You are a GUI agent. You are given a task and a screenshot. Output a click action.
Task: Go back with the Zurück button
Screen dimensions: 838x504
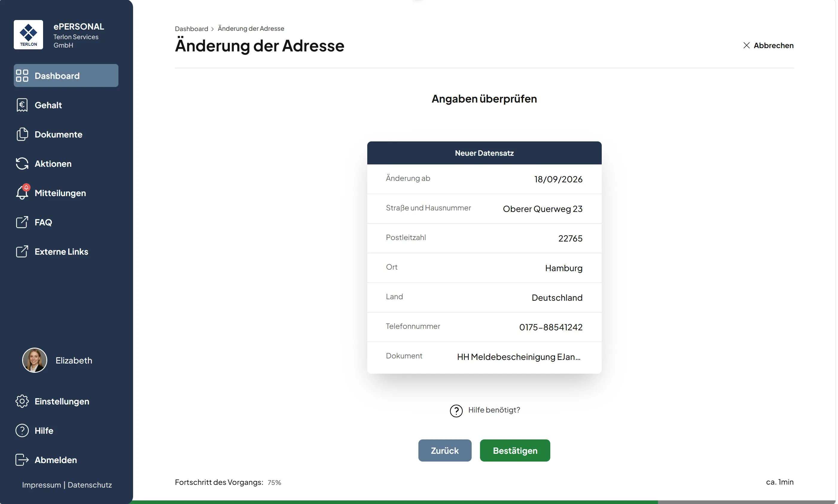point(444,450)
